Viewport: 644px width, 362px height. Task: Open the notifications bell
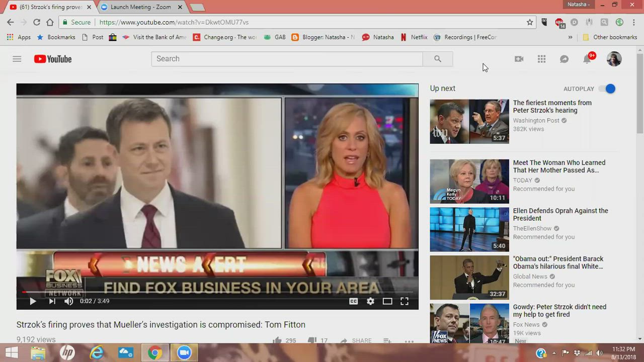tap(587, 59)
